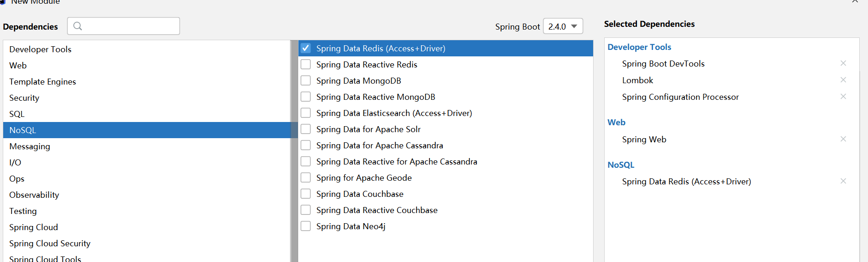The image size is (868, 262).
Task: Open the Observability category
Action: 147,195
